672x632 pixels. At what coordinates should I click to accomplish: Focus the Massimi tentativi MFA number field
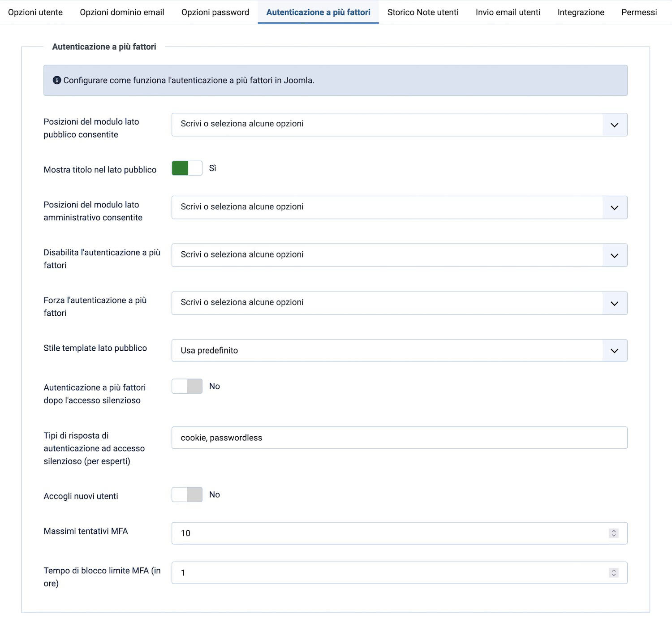coord(385,533)
